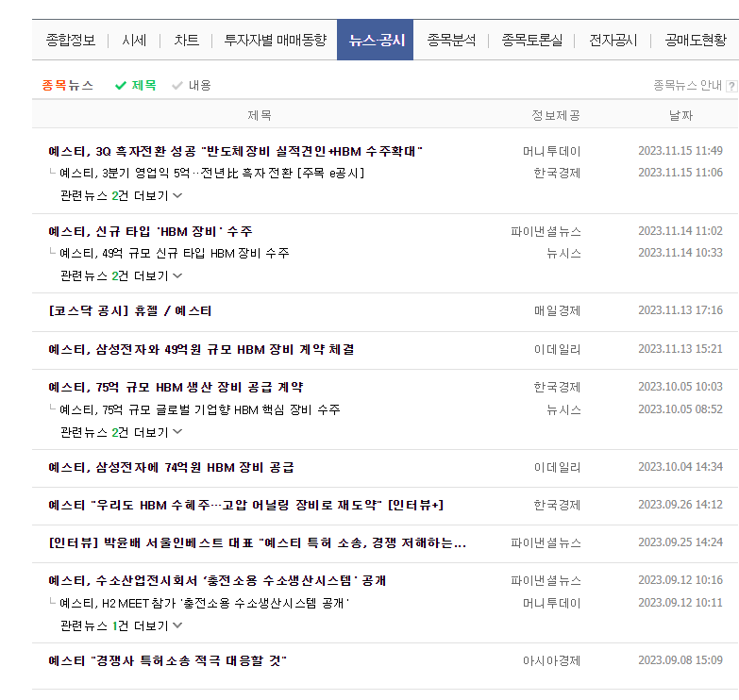Open article 75억 규모 HBM 생산 장비 공급 계약
This screenshot has width=739, height=700.
176,387
